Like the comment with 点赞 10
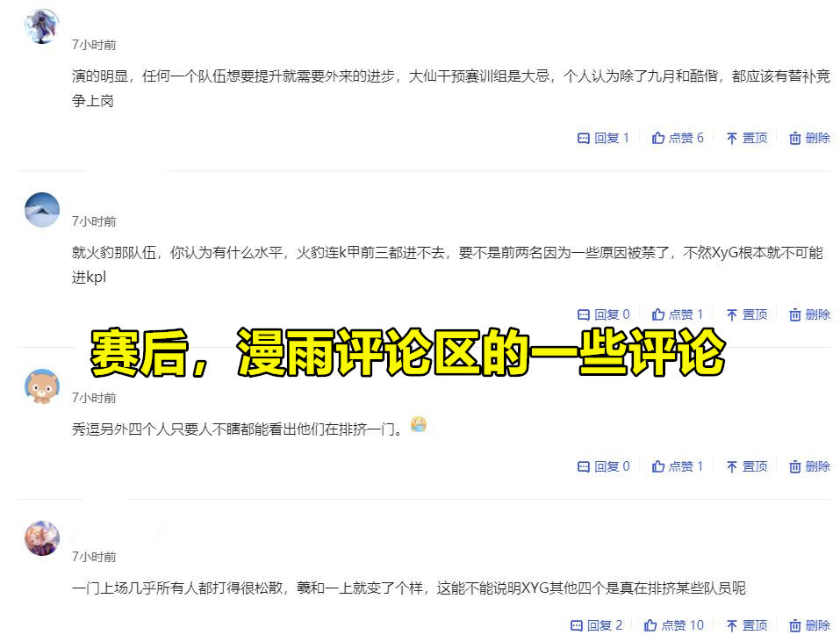This screenshot has width=840, height=642. 673,625
